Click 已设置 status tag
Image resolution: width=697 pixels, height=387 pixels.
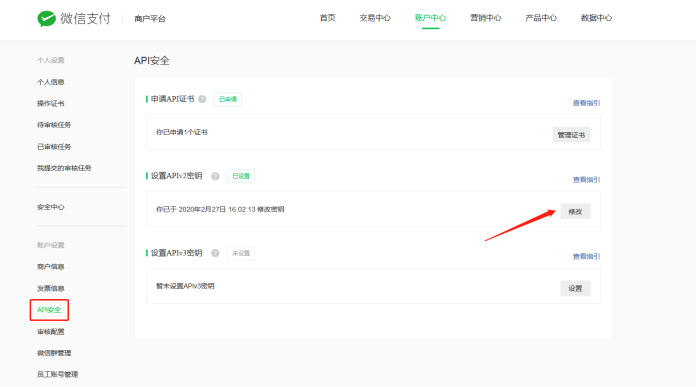click(x=241, y=176)
